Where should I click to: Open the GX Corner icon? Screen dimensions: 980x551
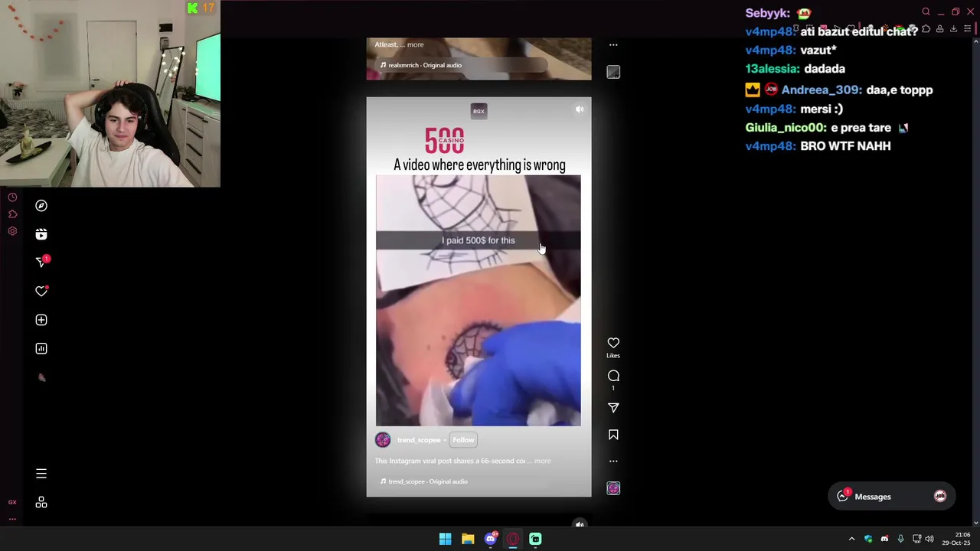click(x=12, y=503)
